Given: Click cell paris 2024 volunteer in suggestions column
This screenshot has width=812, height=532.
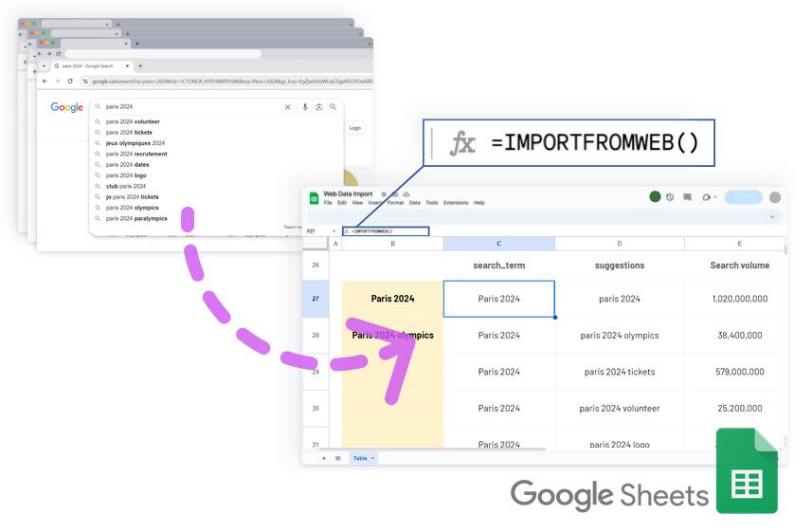Looking at the screenshot, I should (620, 409).
